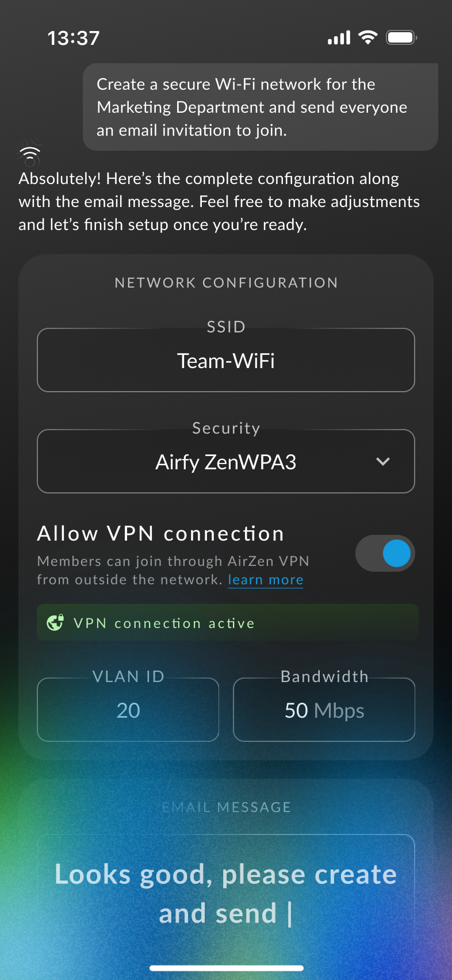This screenshot has height=980, width=452.
Task: Tap the Wi-Fi status bar icon
Action: pyautogui.click(x=367, y=38)
